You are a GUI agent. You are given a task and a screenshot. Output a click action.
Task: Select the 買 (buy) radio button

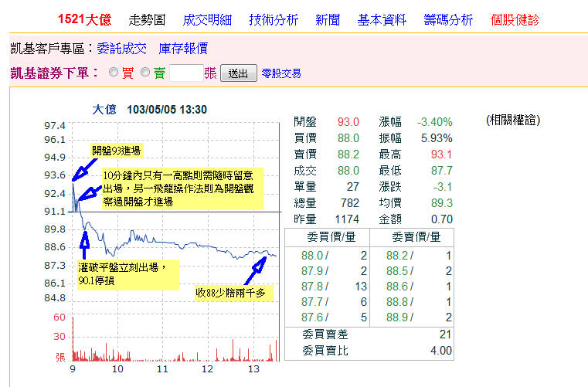114,73
